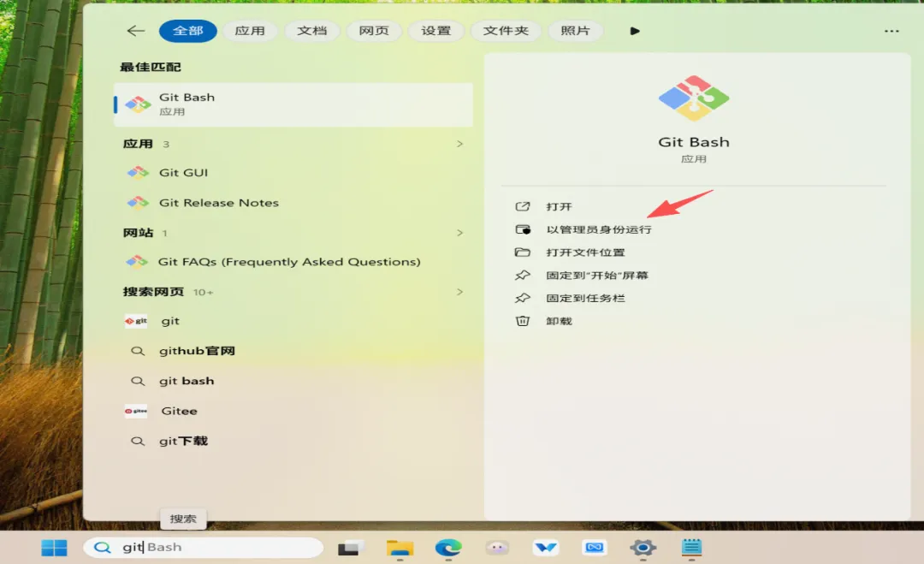Click the magnifier beside git bash suggestion
This screenshot has height=564, width=924.
(x=137, y=382)
